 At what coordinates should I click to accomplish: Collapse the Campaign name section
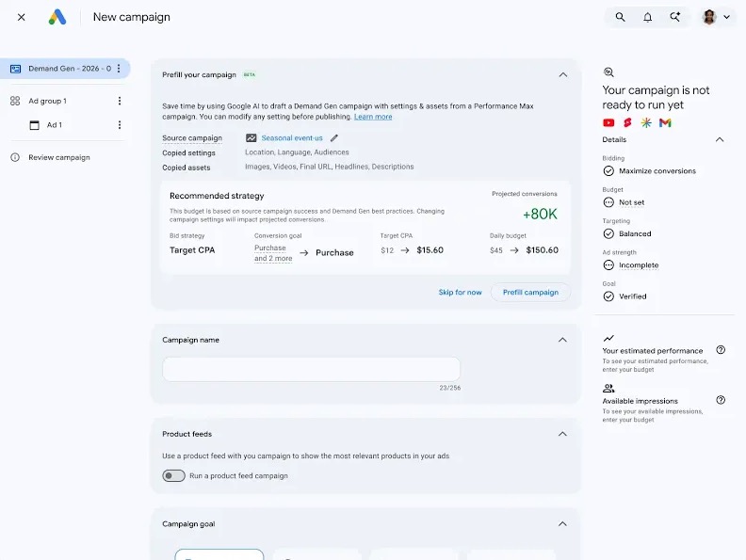pyautogui.click(x=562, y=340)
